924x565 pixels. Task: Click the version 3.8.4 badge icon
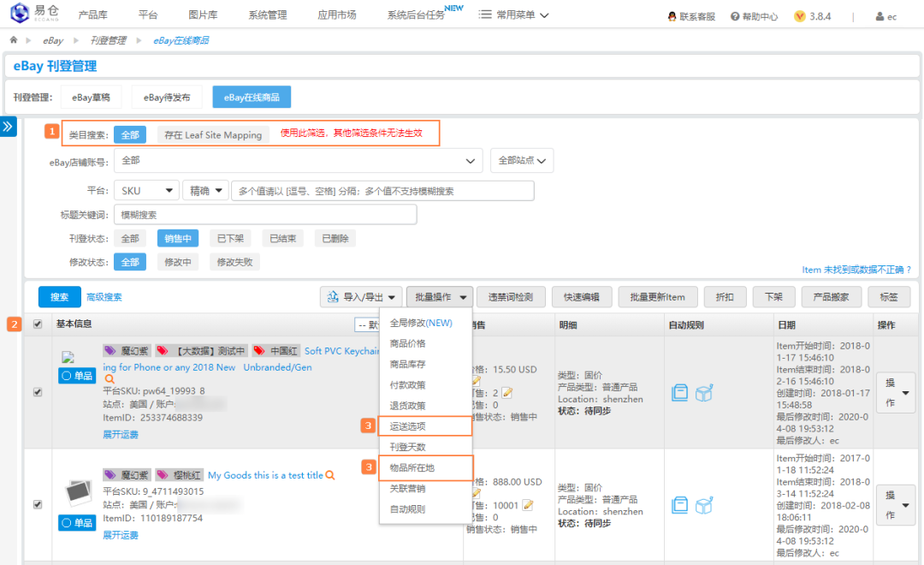[800, 16]
